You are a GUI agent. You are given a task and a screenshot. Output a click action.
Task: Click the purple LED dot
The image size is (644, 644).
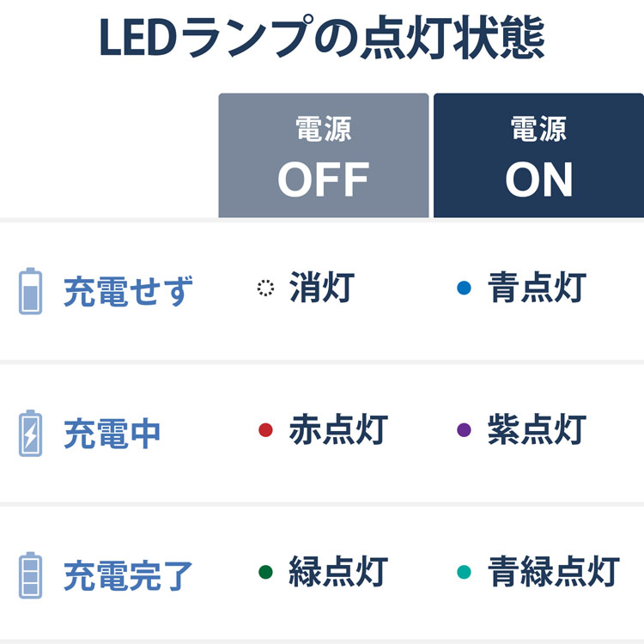pyautogui.click(x=464, y=429)
